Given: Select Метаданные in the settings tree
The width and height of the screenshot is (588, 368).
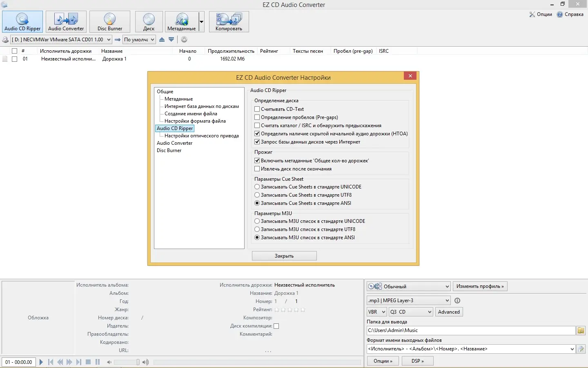Looking at the screenshot, I should 178,99.
